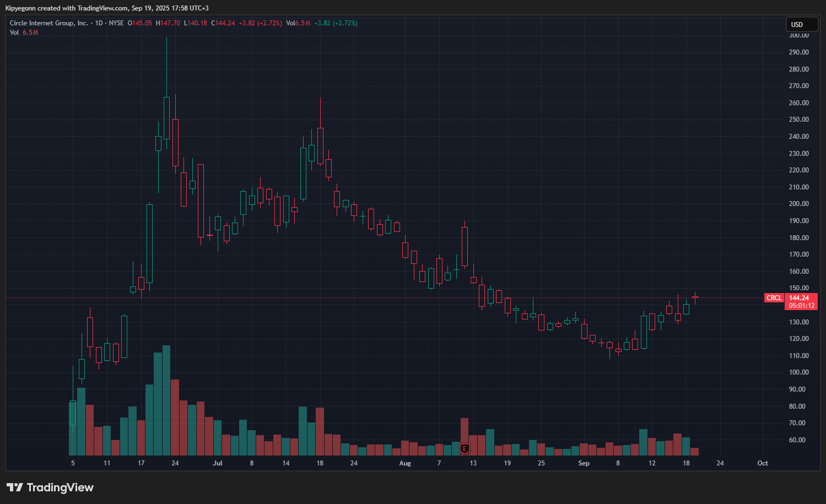
Task: Click the 230.00 price axis label
Action: (799, 154)
